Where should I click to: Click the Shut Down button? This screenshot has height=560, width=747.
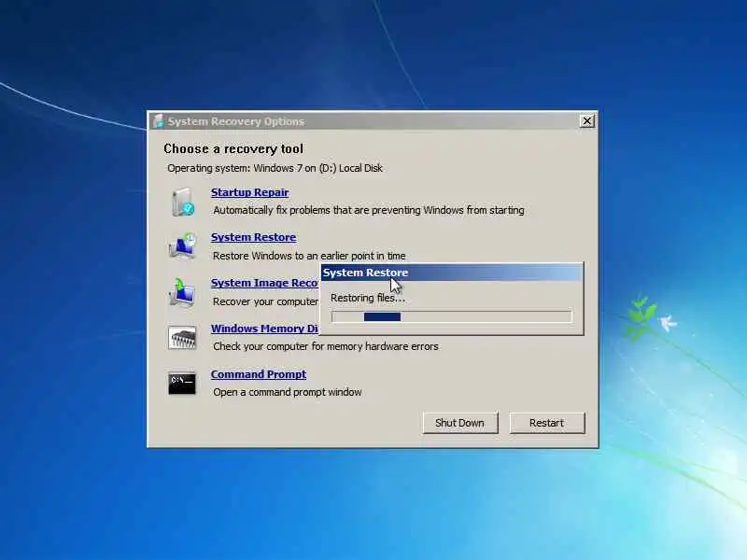[x=459, y=423]
